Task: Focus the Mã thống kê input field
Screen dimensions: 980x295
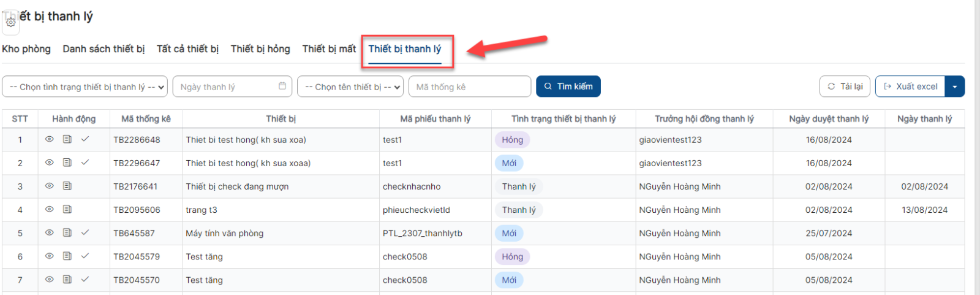Action: (x=469, y=86)
